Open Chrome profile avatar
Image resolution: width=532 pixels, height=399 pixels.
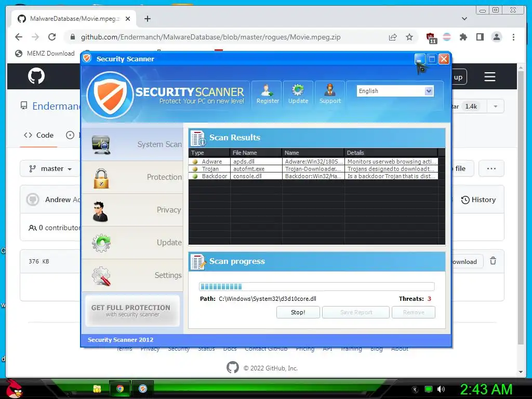click(x=497, y=37)
